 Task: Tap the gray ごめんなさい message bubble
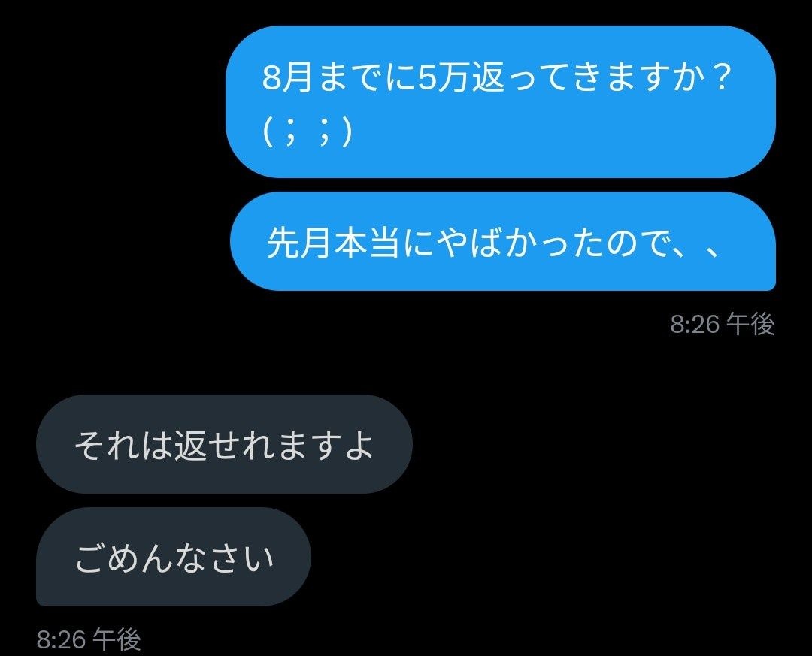pos(173,557)
